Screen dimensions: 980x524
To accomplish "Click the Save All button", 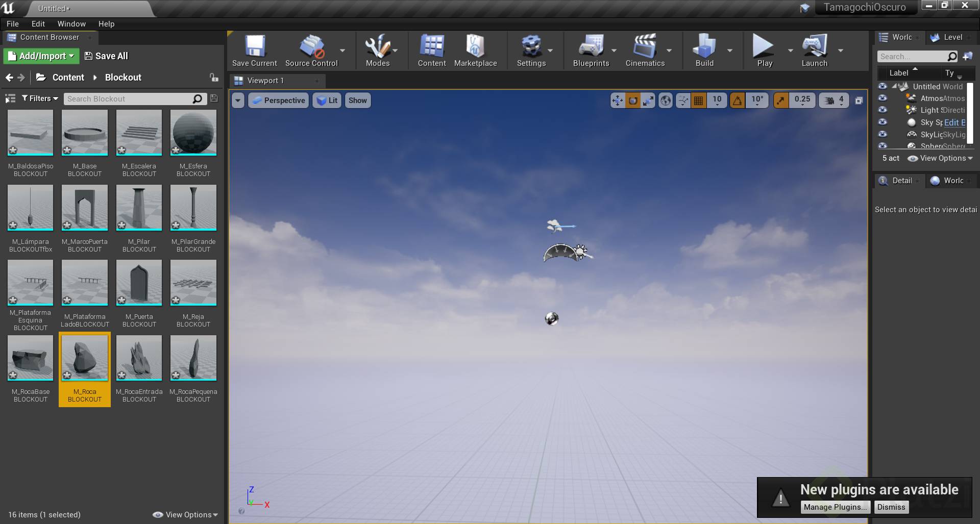I will coord(106,56).
